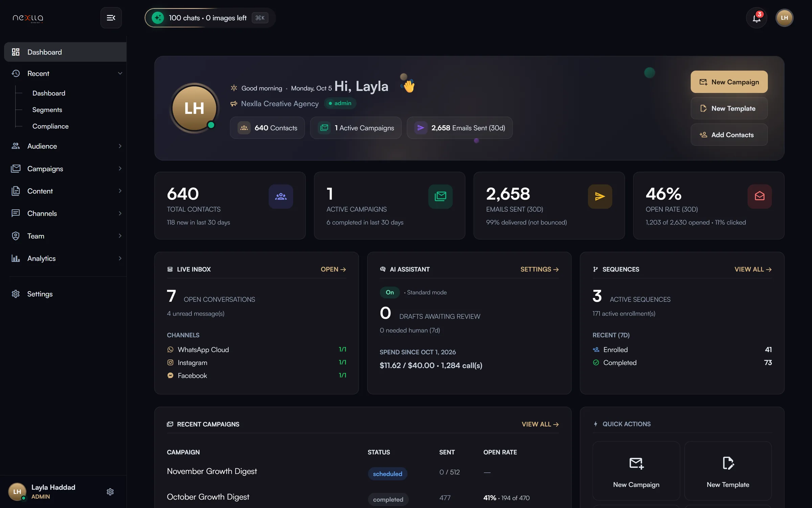Screen dimensions: 812x508
Task: Click the Emails Sent paper-plane icon tile
Action: (x=600, y=196)
